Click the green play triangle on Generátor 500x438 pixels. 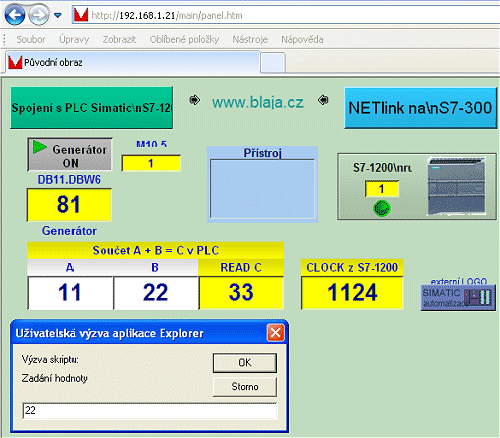click(x=40, y=147)
